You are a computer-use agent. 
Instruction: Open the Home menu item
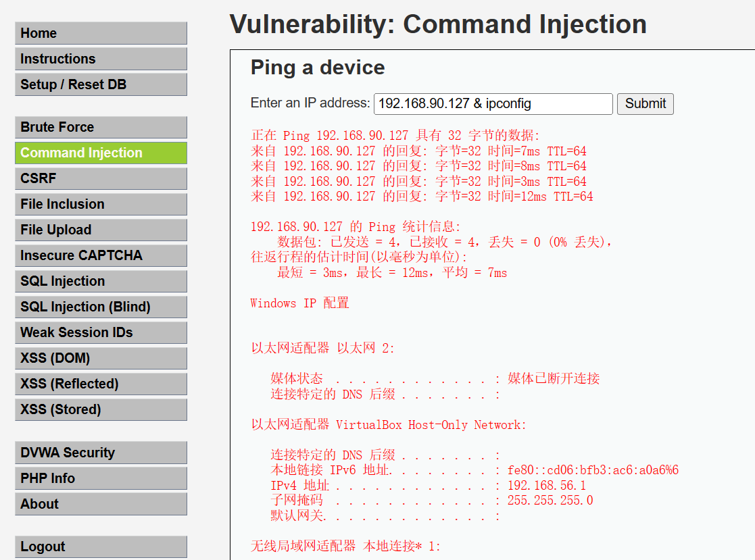[101, 33]
